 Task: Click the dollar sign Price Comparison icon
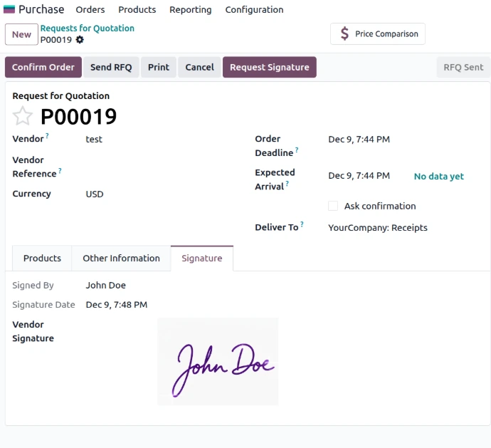pos(344,34)
